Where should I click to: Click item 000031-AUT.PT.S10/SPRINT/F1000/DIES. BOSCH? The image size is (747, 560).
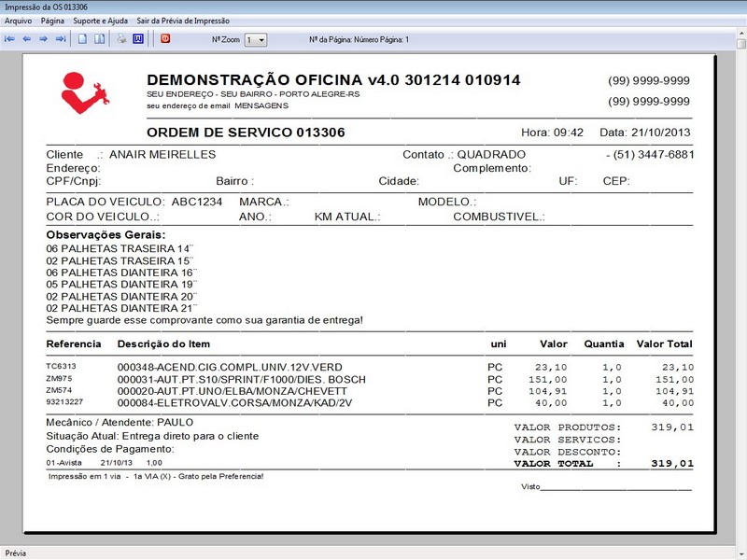click(242, 380)
